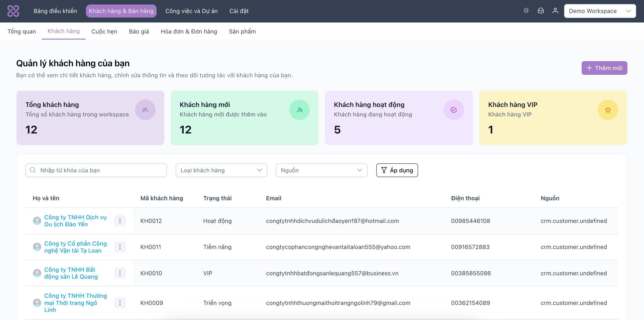Screen dimensions: 644x320
Task: Open the Loại khách hàng dropdown
Action: coord(221,170)
